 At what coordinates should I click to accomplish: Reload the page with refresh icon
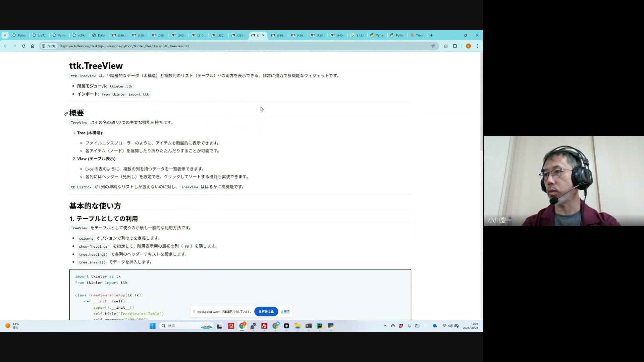[x=23, y=46]
